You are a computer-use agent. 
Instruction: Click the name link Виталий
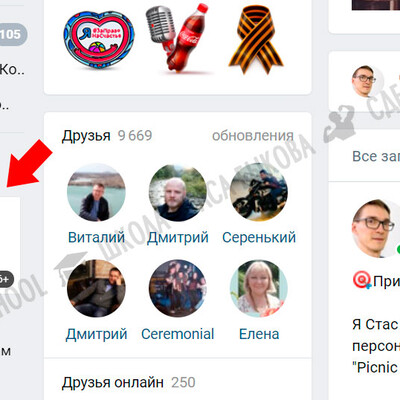[96, 238]
